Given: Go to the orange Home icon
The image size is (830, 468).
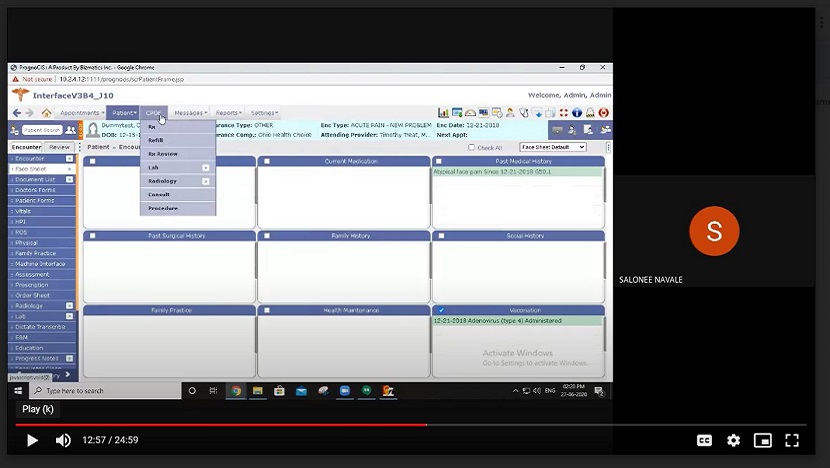Looking at the screenshot, I should click(x=47, y=113).
